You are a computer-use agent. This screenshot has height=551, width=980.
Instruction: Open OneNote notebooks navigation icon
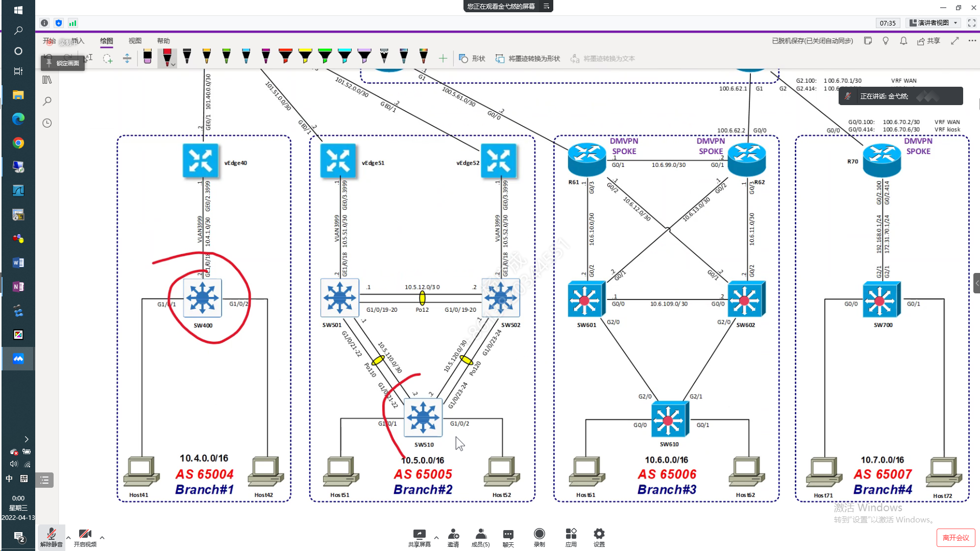47,80
